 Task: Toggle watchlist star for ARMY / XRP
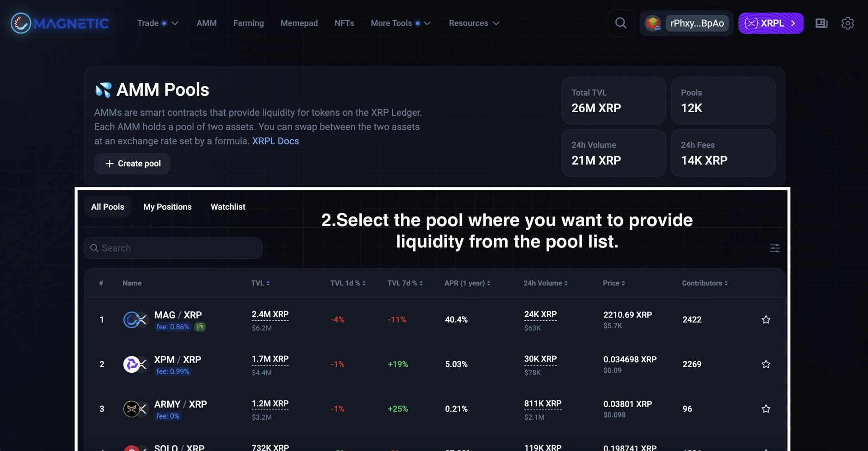click(765, 409)
